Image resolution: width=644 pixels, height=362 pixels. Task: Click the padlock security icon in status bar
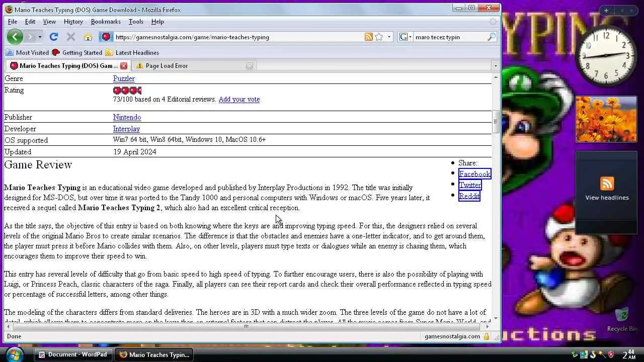[x=486, y=336]
